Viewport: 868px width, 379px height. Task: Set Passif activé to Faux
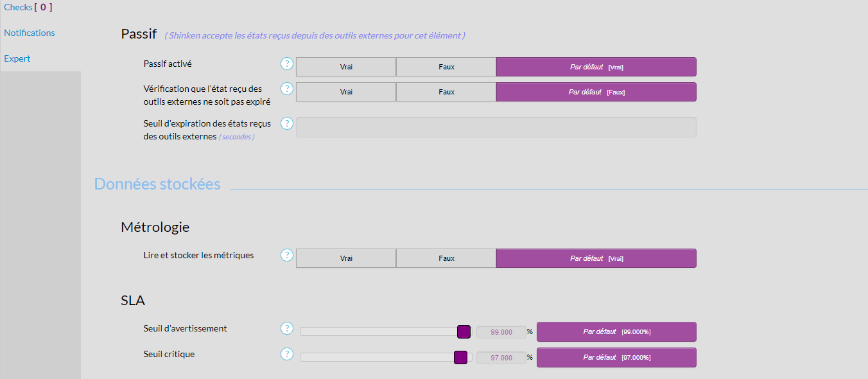click(446, 67)
